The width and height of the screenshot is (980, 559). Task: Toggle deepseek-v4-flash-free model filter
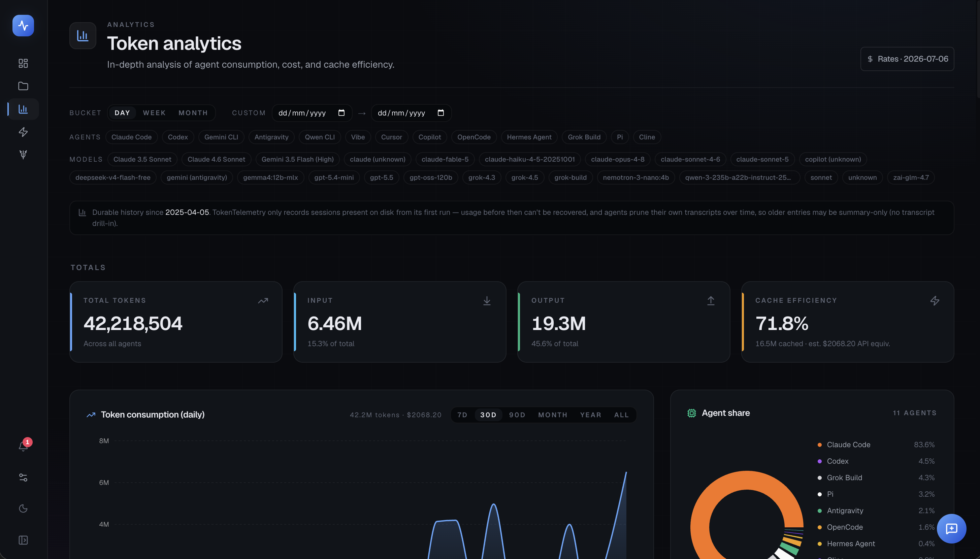[113, 177]
